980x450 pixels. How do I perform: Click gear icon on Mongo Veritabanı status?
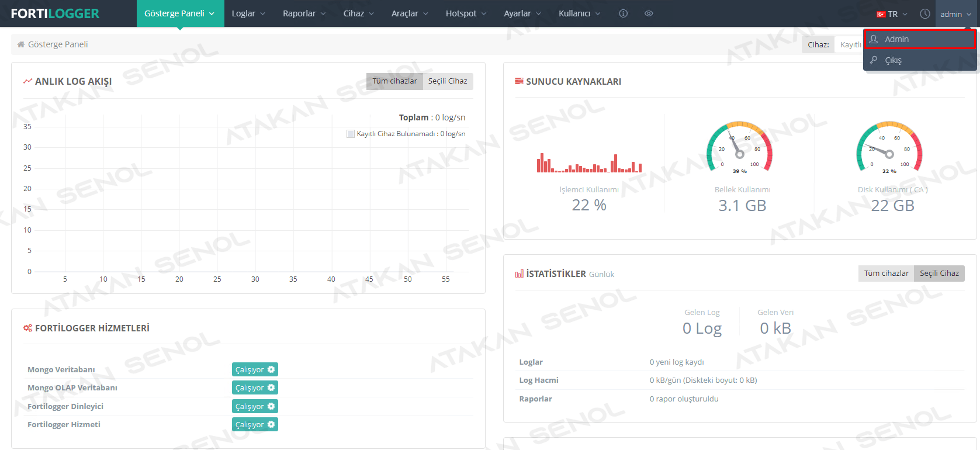271,369
